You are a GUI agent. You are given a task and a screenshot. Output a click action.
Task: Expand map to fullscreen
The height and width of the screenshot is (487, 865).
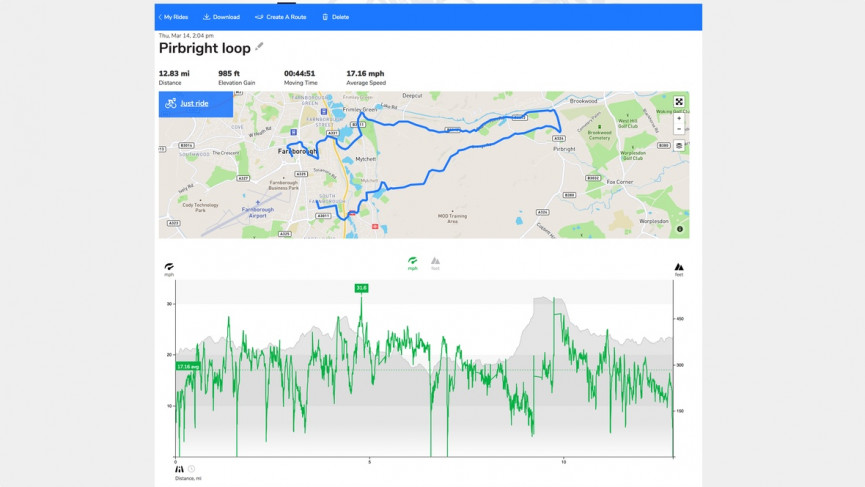679,101
